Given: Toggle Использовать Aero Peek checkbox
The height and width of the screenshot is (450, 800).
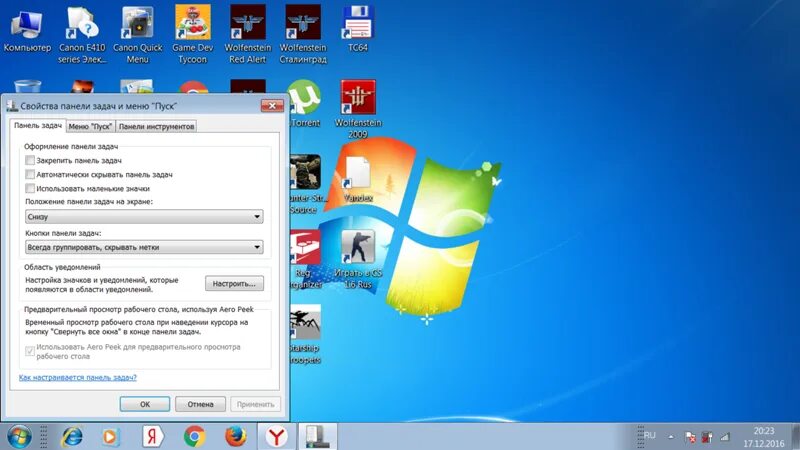Looking at the screenshot, I should tap(30, 351).
